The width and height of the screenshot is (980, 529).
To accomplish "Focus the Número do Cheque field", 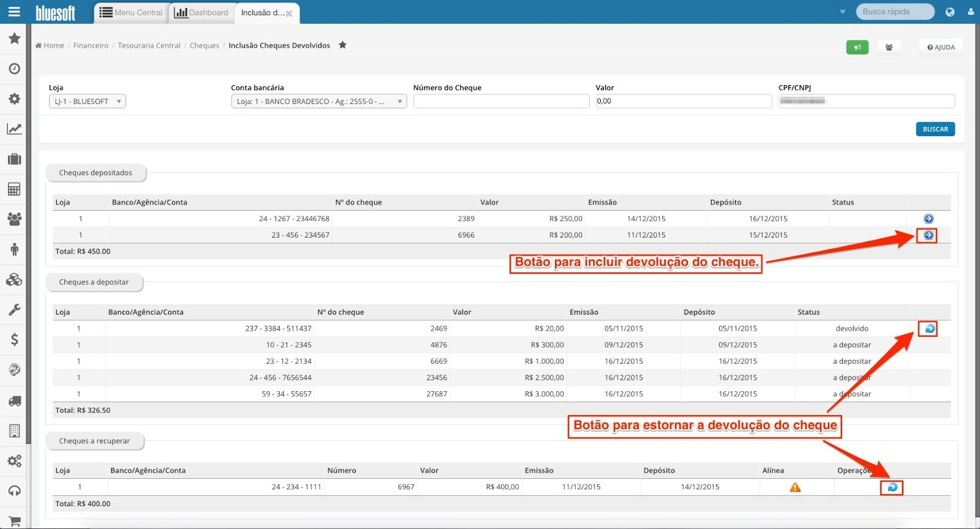I will pyautogui.click(x=501, y=101).
